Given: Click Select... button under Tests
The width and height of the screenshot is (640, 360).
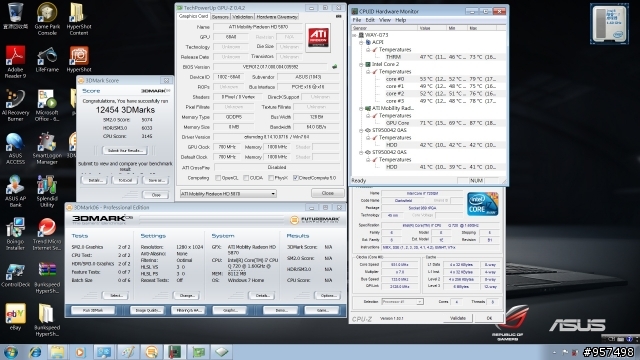Looking at the screenshot, I should click(x=115, y=295).
